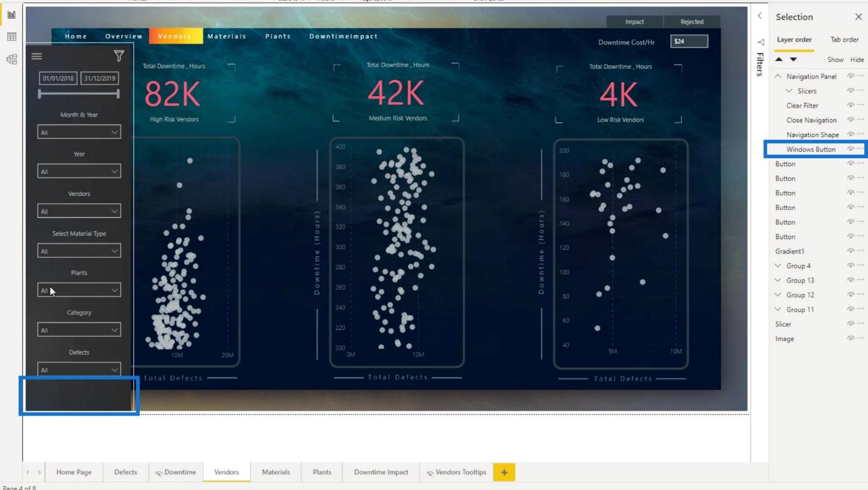The height and width of the screenshot is (490, 868).
Task: Open more options for Windows Button layer
Action: [x=860, y=149]
